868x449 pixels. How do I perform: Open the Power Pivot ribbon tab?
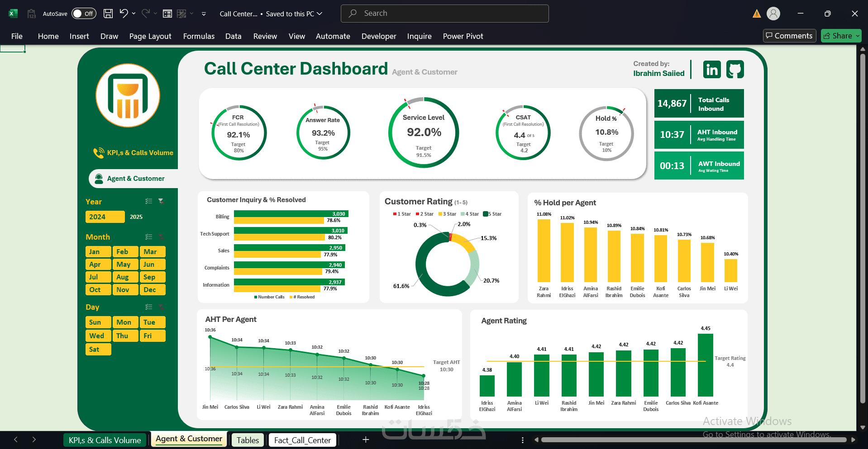pyautogui.click(x=463, y=36)
